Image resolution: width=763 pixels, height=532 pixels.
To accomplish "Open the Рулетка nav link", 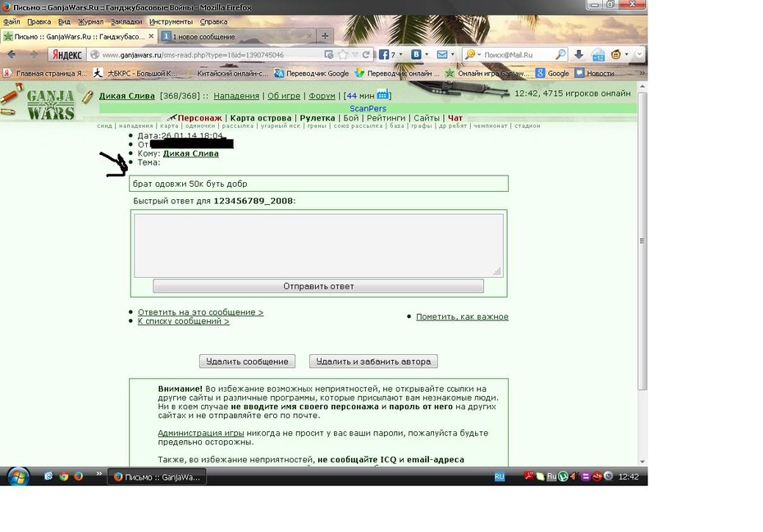I will click(x=318, y=118).
